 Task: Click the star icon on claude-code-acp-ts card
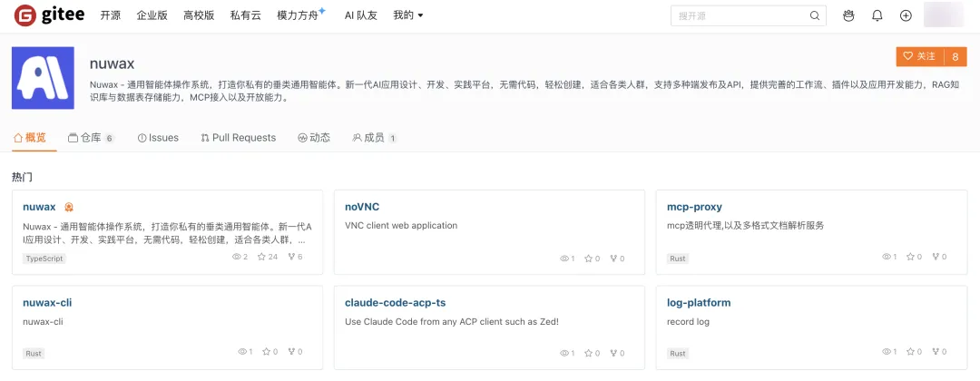tap(588, 354)
